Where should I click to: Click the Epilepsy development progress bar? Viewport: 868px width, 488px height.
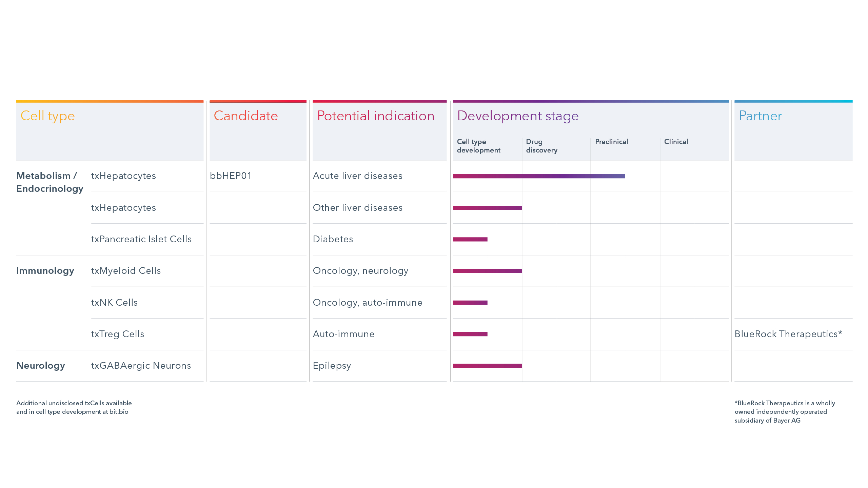(x=487, y=366)
